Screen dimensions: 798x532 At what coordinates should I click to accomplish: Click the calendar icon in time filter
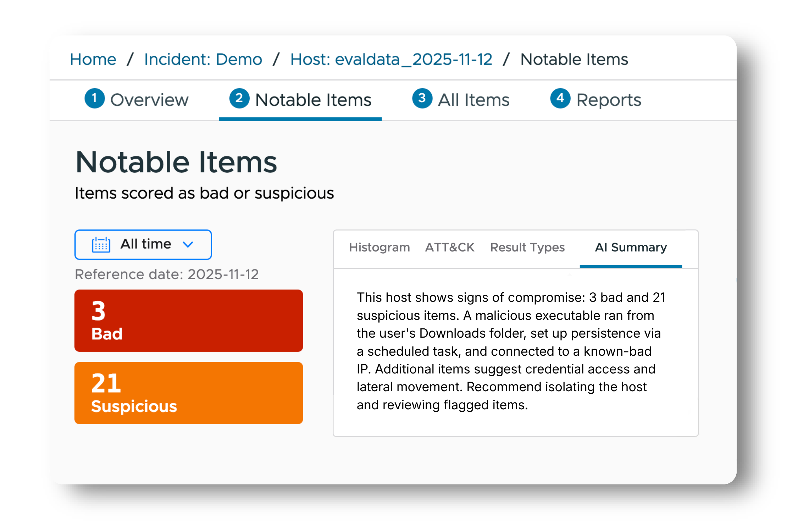pyautogui.click(x=101, y=244)
